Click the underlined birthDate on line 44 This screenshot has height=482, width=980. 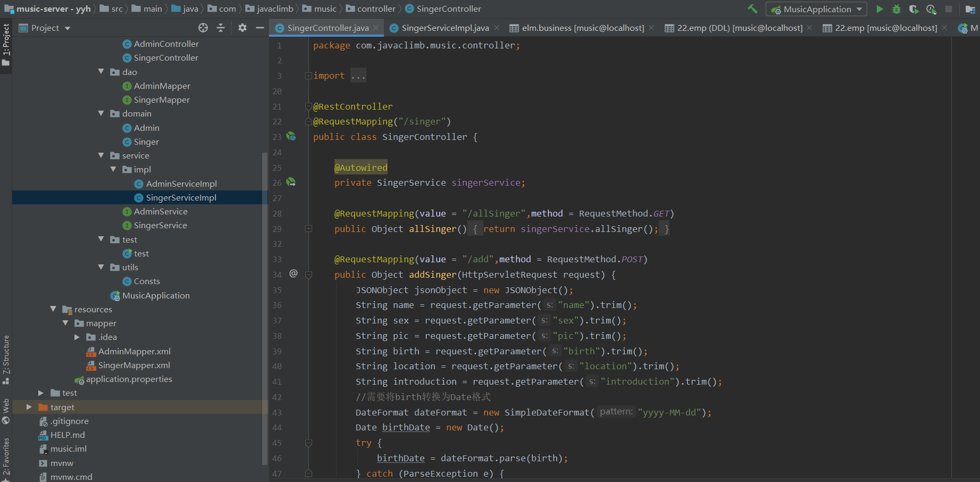coord(406,427)
